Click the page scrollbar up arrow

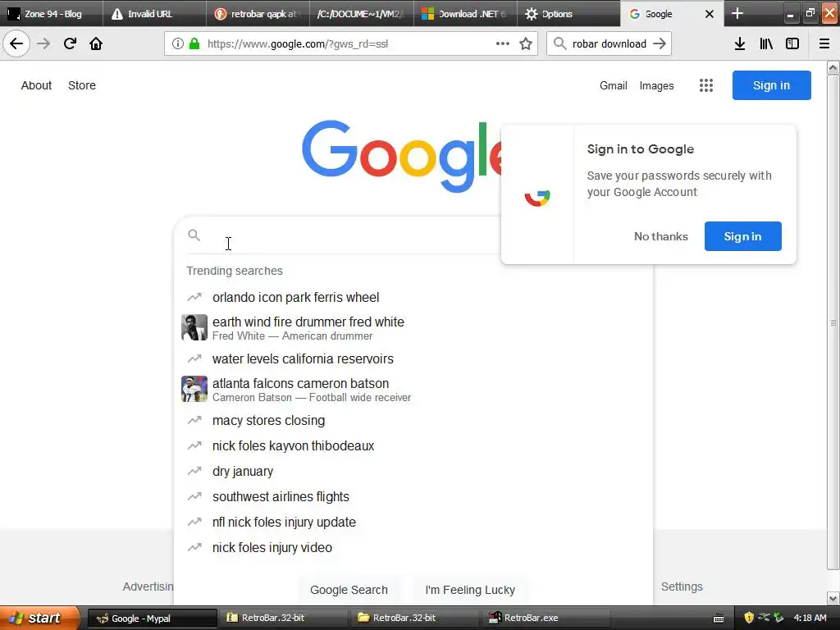833,68
